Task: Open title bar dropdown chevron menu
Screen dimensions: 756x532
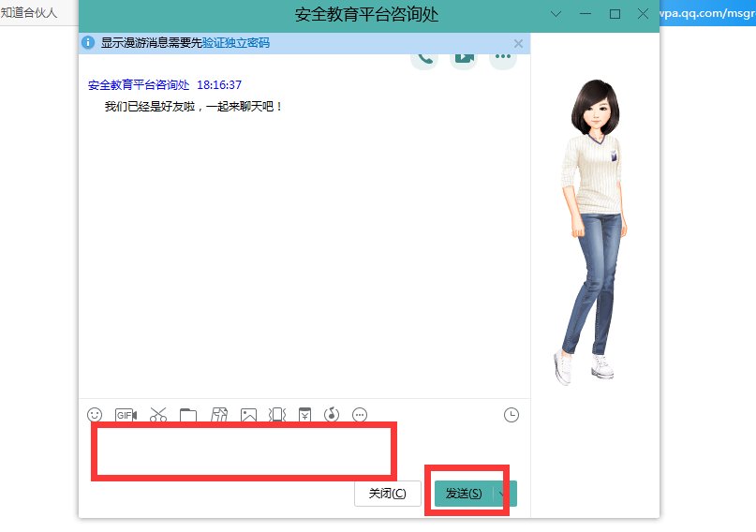Action: click(x=556, y=14)
